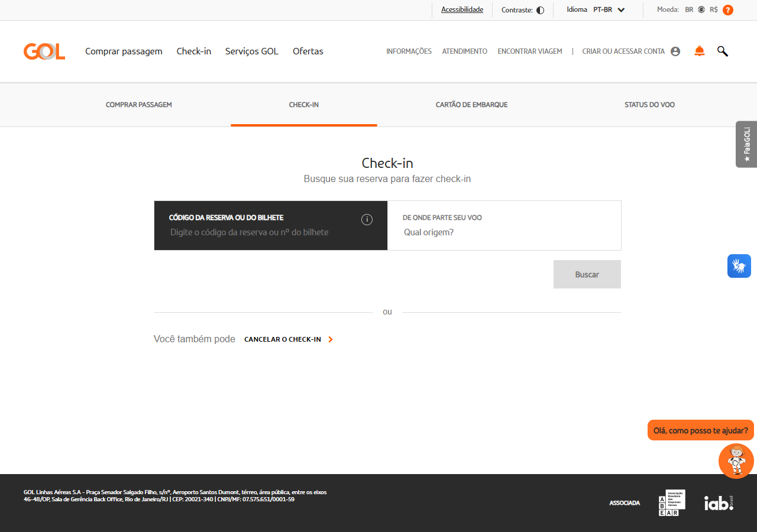This screenshot has width=757, height=532.
Task: Open the Ofertas menu
Action: pos(308,51)
